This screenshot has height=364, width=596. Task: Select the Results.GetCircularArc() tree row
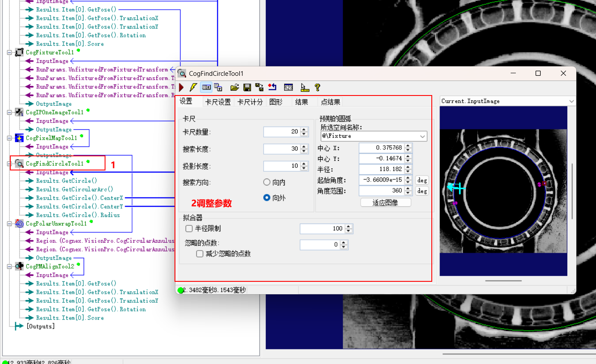pyautogui.click(x=75, y=189)
